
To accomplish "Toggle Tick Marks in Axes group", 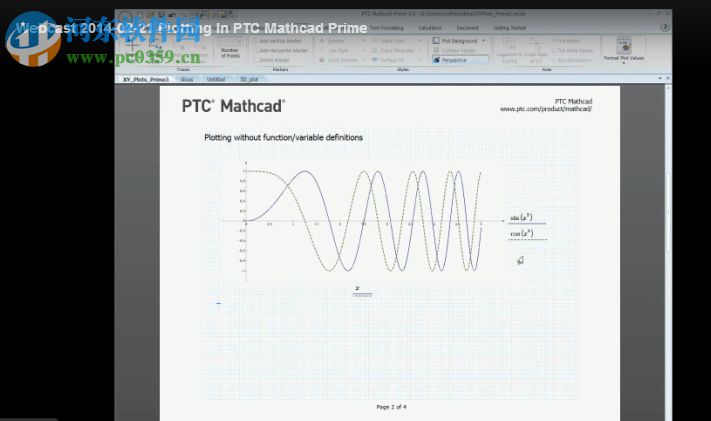I will coord(565,41).
